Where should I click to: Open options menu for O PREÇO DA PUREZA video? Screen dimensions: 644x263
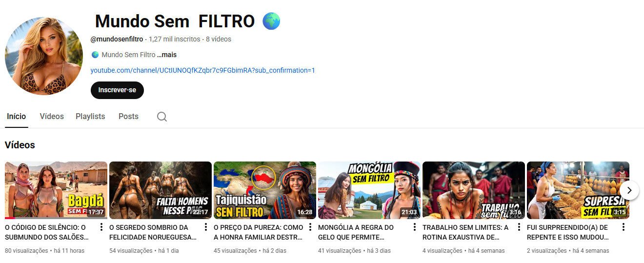[x=310, y=227]
